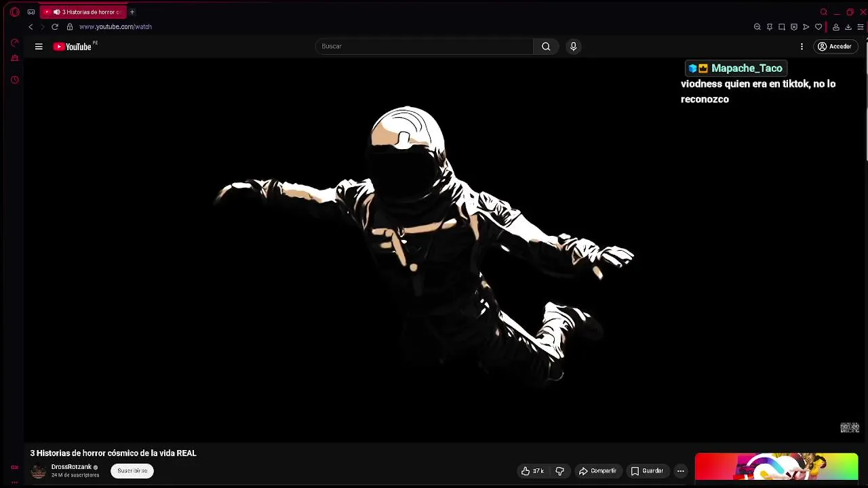Open the DrossRotzank channel name
The width and height of the screenshot is (868, 488).
click(x=71, y=467)
